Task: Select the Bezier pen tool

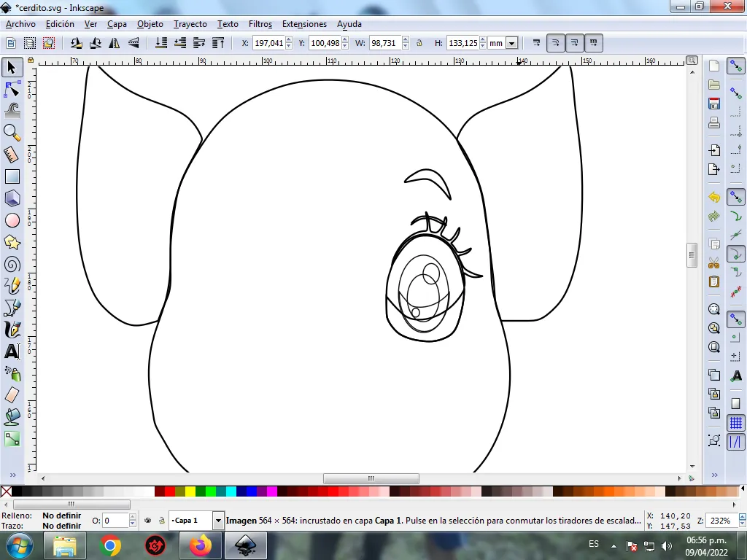Action: [x=12, y=308]
